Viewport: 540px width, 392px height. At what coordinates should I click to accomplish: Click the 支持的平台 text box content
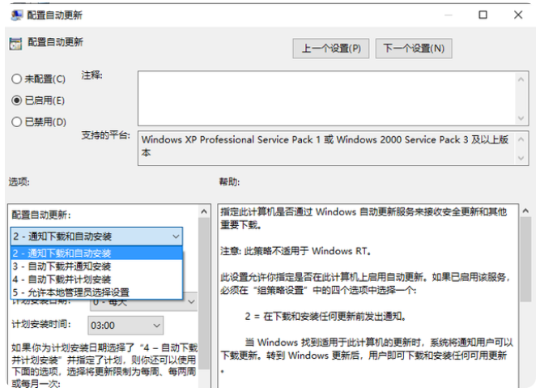coord(325,146)
